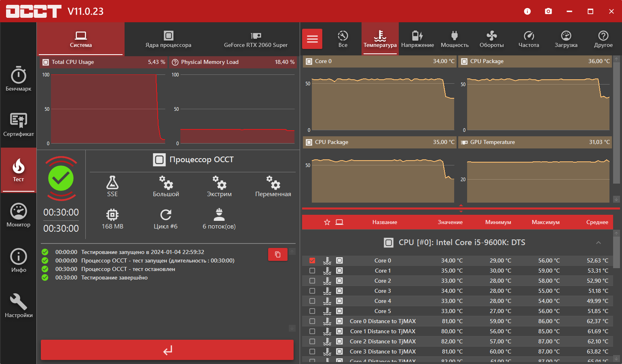Open the Бенчмарк section in sidebar

pyautogui.click(x=18, y=79)
